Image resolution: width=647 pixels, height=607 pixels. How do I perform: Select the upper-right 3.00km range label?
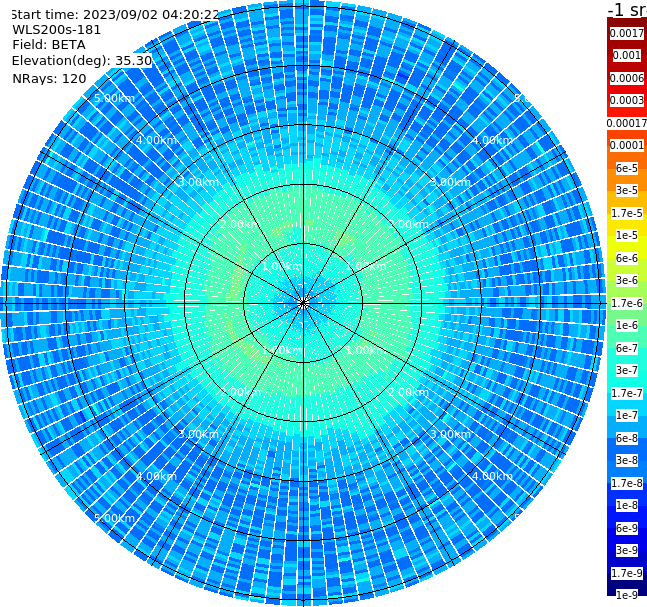pos(451,182)
